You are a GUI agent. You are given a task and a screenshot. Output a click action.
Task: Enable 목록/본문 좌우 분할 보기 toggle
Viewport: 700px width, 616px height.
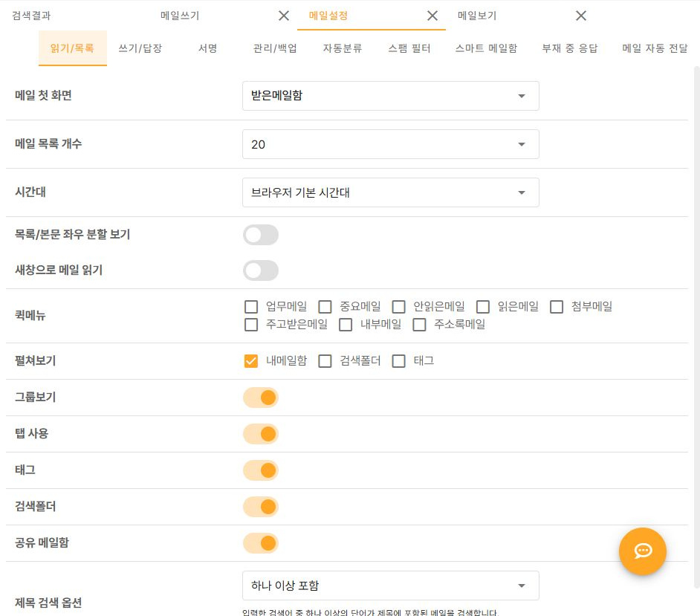[x=261, y=235]
